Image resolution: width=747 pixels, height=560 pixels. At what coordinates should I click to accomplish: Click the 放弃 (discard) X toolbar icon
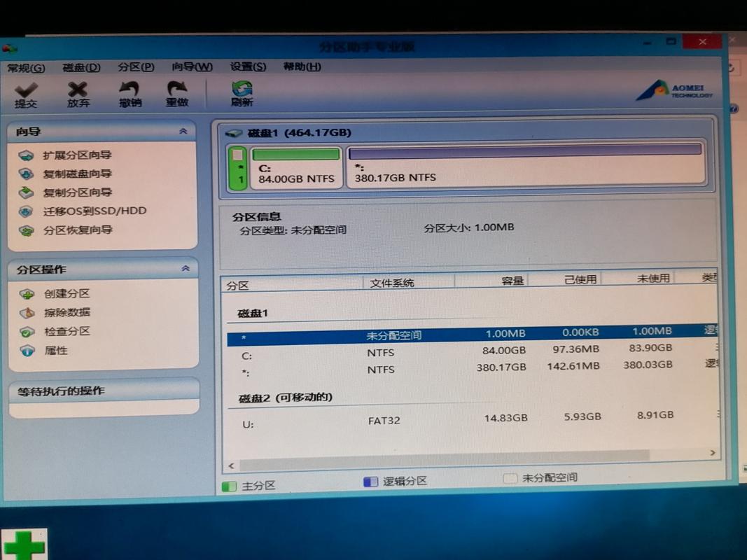pyautogui.click(x=78, y=89)
